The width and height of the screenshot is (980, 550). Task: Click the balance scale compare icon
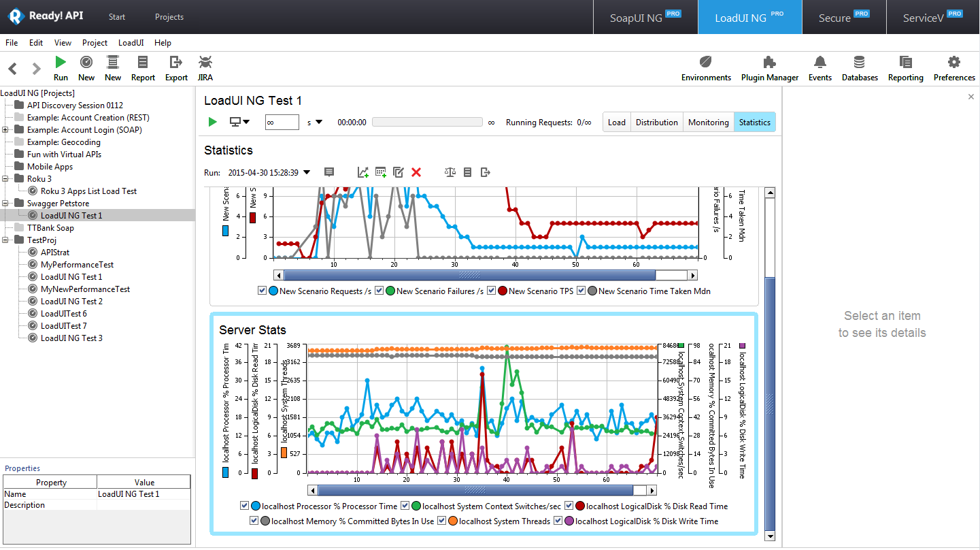click(450, 172)
